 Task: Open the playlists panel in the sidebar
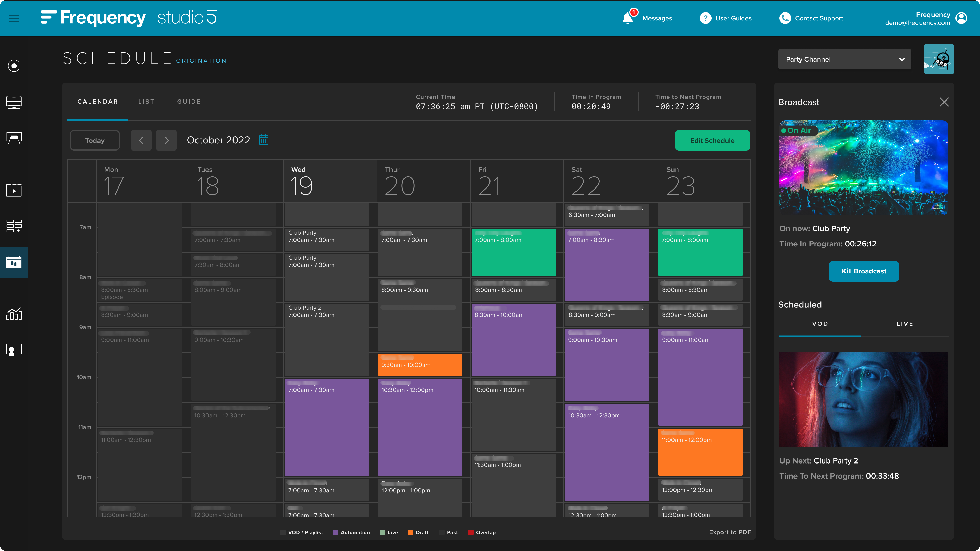tap(14, 226)
